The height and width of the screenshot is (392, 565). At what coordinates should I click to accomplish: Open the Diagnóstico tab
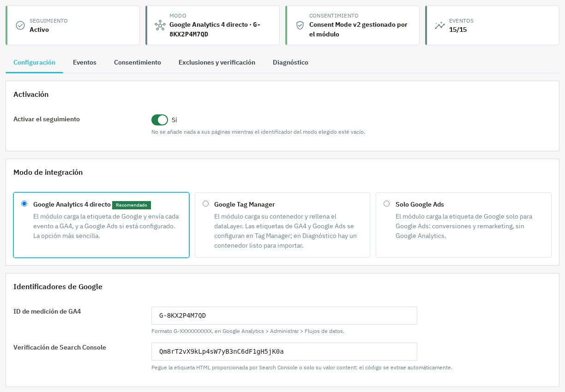pyautogui.click(x=290, y=62)
